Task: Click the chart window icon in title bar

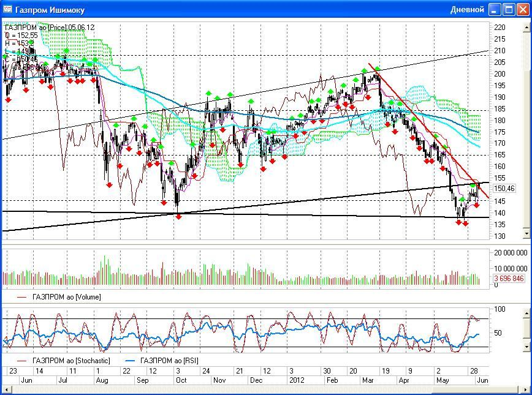Action: [x=7, y=10]
